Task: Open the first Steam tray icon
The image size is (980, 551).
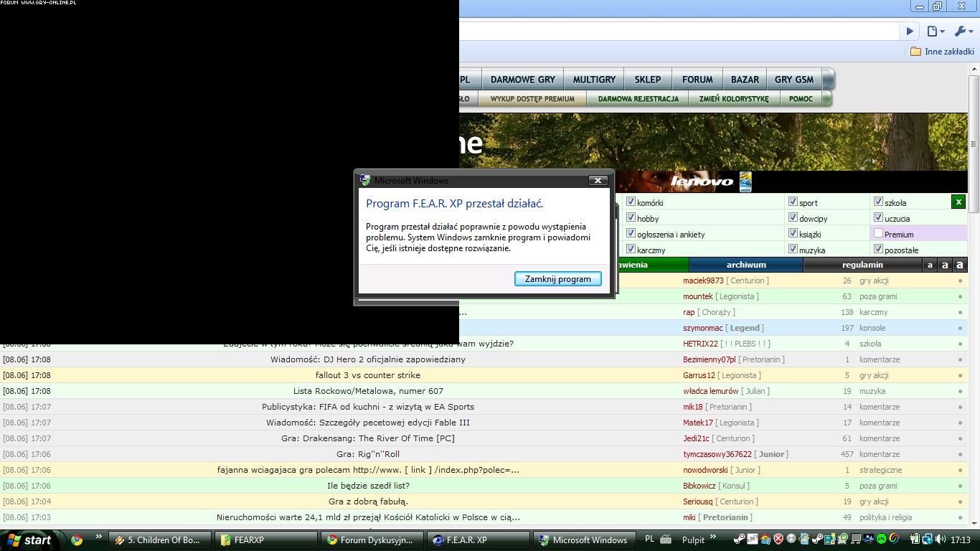Action: tap(739, 540)
